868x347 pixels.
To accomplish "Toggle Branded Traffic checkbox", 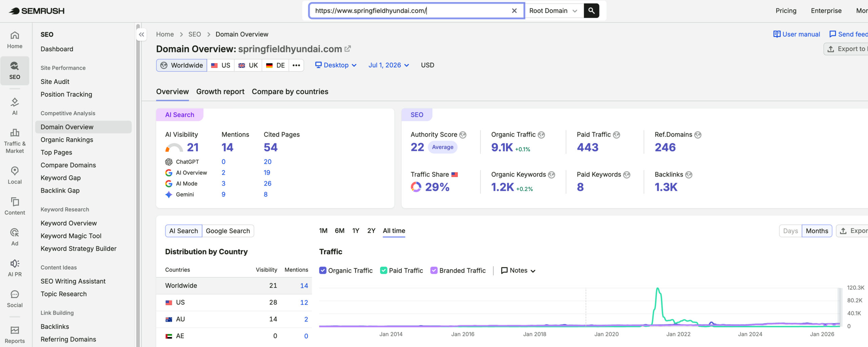I will [x=434, y=270].
